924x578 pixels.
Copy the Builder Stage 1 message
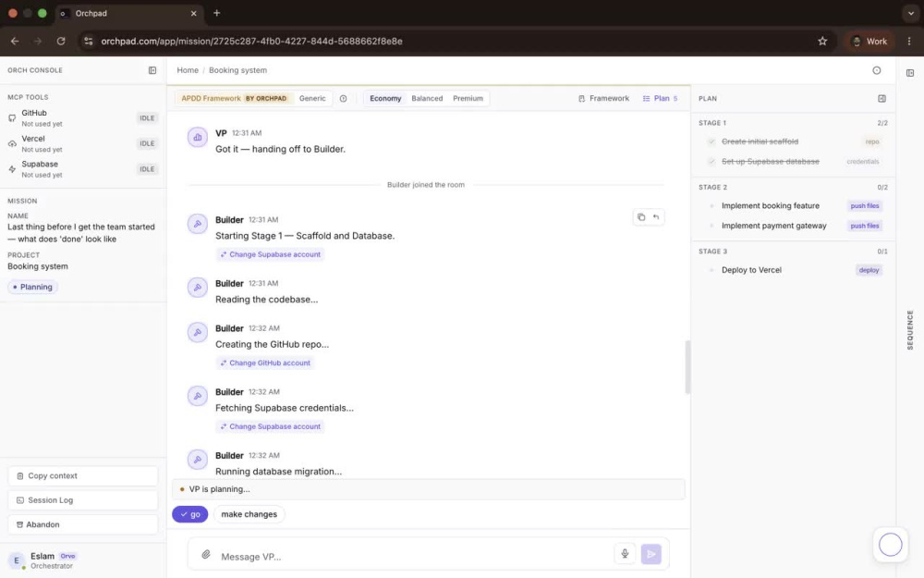click(x=641, y=217)
